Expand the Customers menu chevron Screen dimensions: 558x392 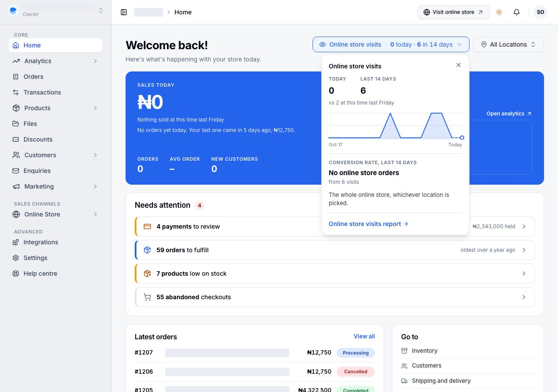[95, 155]
